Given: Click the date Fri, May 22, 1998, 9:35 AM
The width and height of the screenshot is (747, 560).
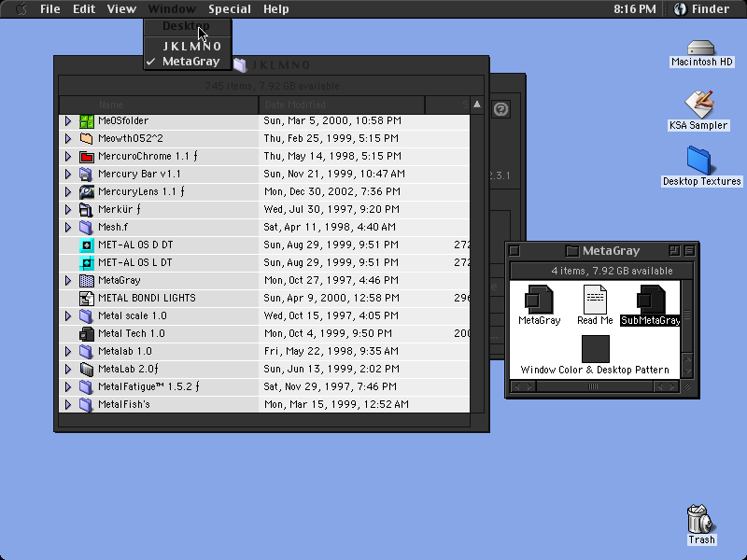Looking at the screenshot, I should coord(331,352).
